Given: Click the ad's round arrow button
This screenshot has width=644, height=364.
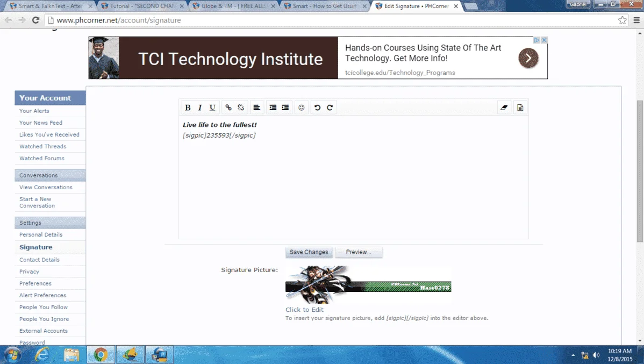Looking at the screenshot, I should (528, 58).
